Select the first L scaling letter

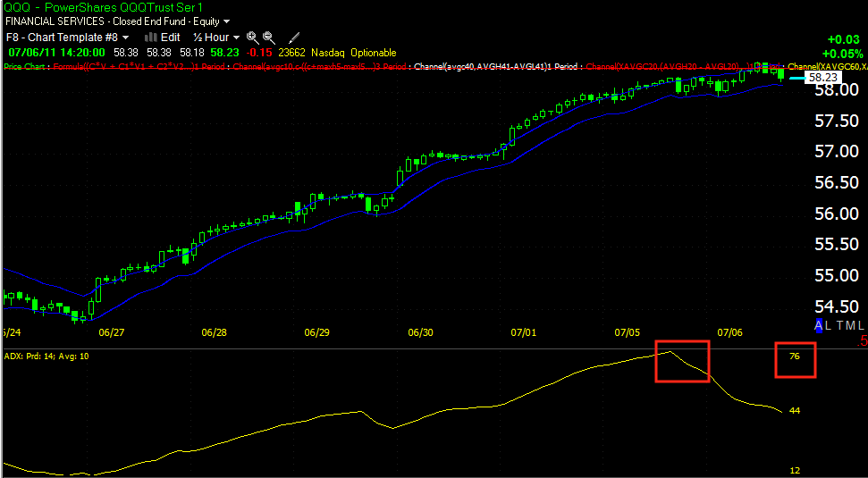[829, 326]
